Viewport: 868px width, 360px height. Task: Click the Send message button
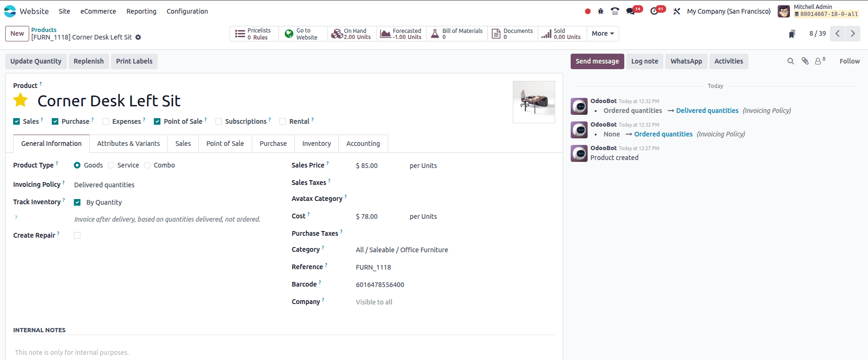pos(597,61)
